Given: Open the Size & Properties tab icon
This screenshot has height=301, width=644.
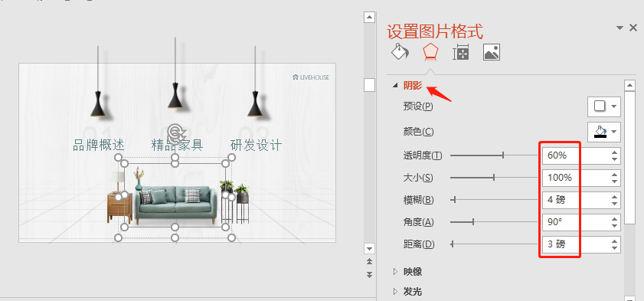Looking at the screenshot, I should 461,53.
